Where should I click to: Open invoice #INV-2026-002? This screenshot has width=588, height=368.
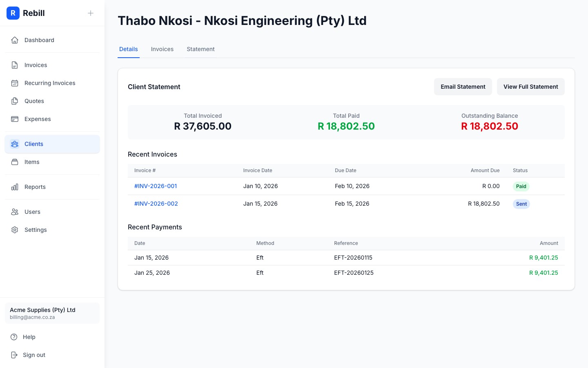(x=156, y=203)
